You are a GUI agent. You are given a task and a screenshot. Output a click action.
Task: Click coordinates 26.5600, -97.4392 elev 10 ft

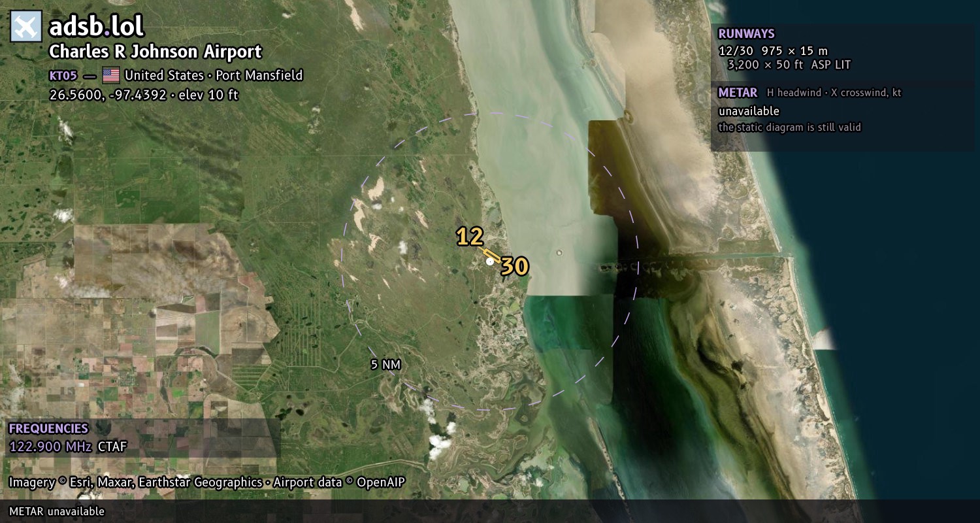(144, 95)
